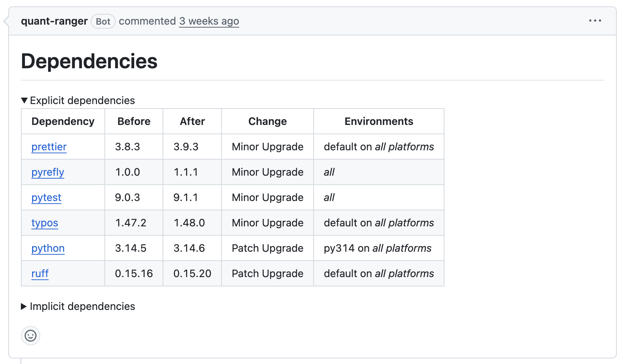Select the Environments column header
This screenshot has width=622, height=364.
tap(379, 121)
